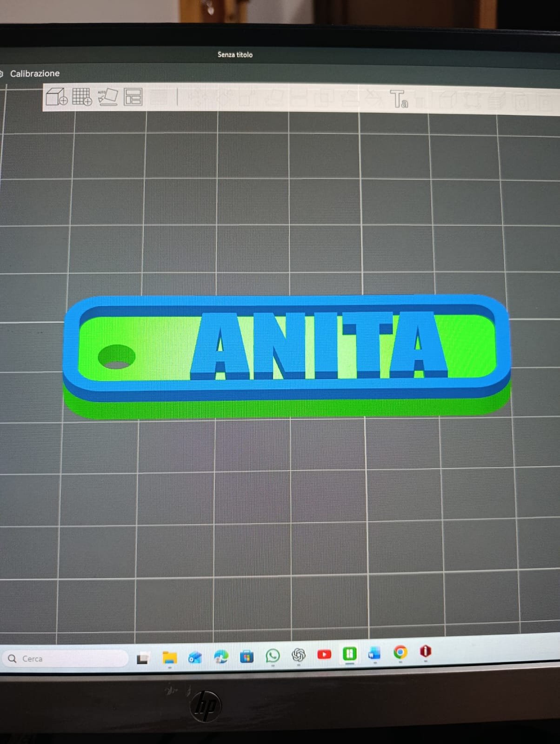Open Microsoft Store from the taskbar
This screenshot has height=744, width=560.
pos(247,657)
